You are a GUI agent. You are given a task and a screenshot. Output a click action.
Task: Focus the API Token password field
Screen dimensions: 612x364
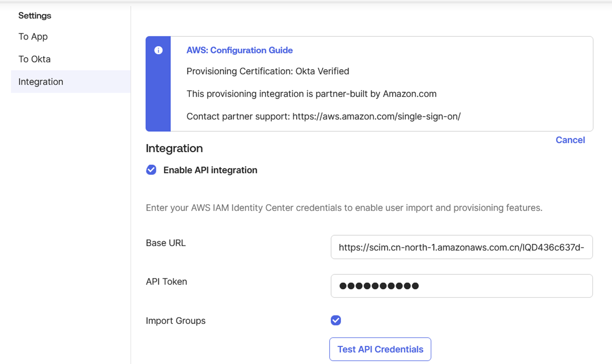pos(461,286)
